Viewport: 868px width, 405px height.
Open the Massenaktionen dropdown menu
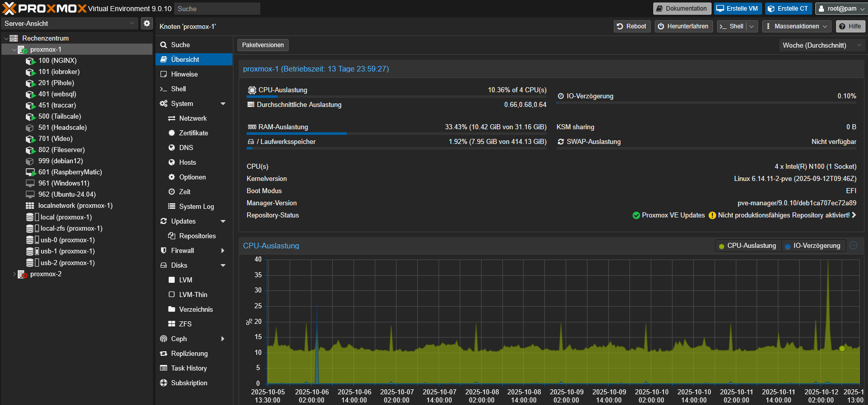coord(797,26)
